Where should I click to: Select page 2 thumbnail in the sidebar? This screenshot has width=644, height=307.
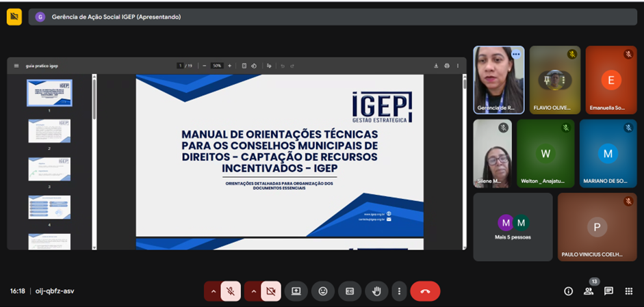coord(49,131)
